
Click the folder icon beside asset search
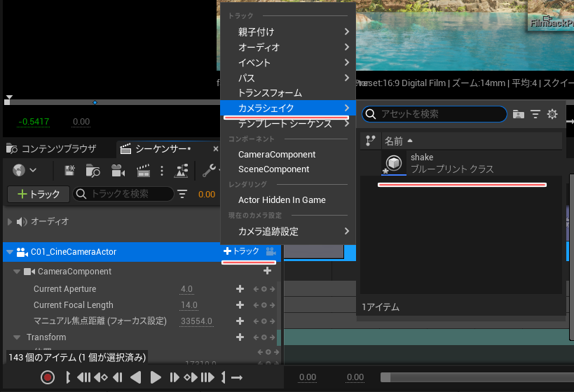point(519,114)
